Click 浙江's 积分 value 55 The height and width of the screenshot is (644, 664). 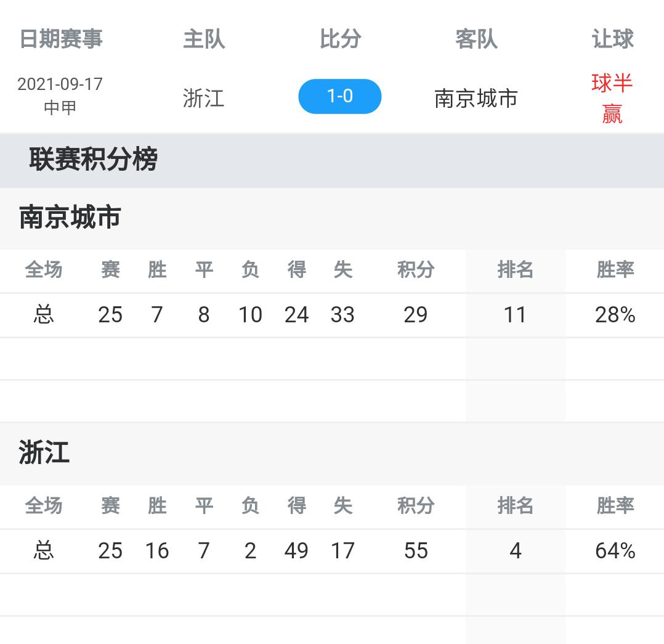(416, 550)
